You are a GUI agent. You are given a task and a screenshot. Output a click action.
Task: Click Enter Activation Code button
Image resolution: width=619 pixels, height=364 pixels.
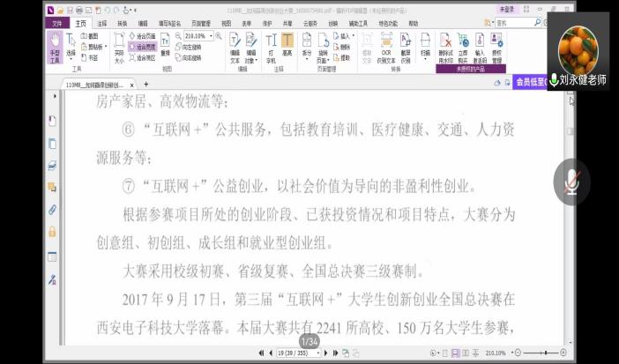[x=480, y=48]
